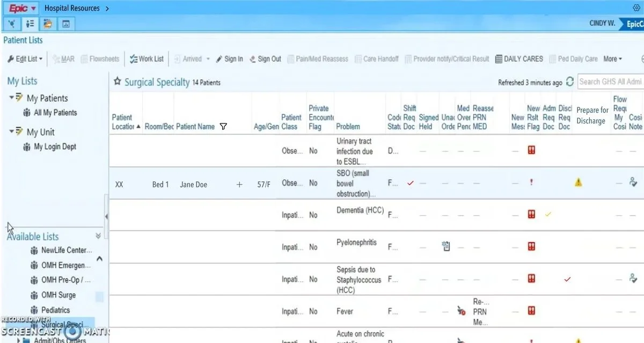The image size is (644, 343).
Task: Collapse the left sidebar with splitter arrow
Action: tap(106, 216)
